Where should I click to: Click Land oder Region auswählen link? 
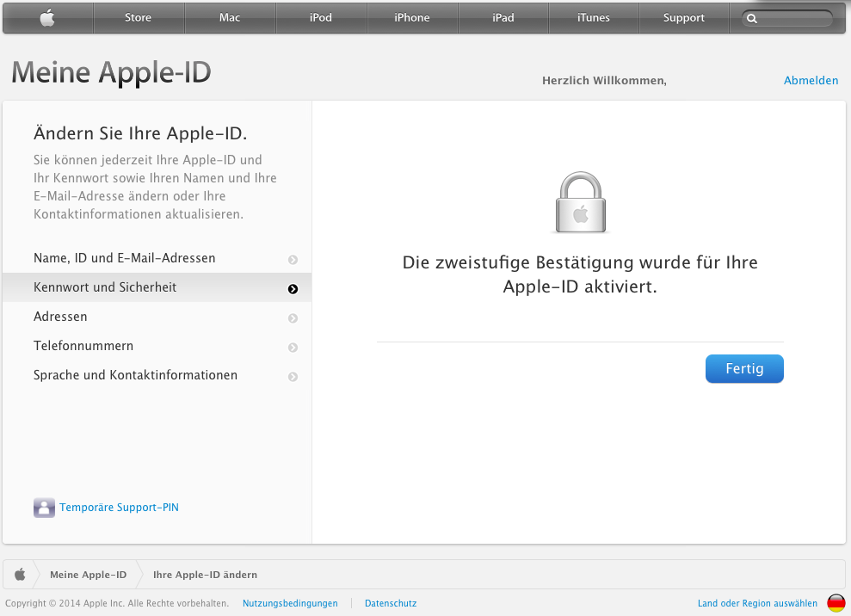[x=758, y=603]
